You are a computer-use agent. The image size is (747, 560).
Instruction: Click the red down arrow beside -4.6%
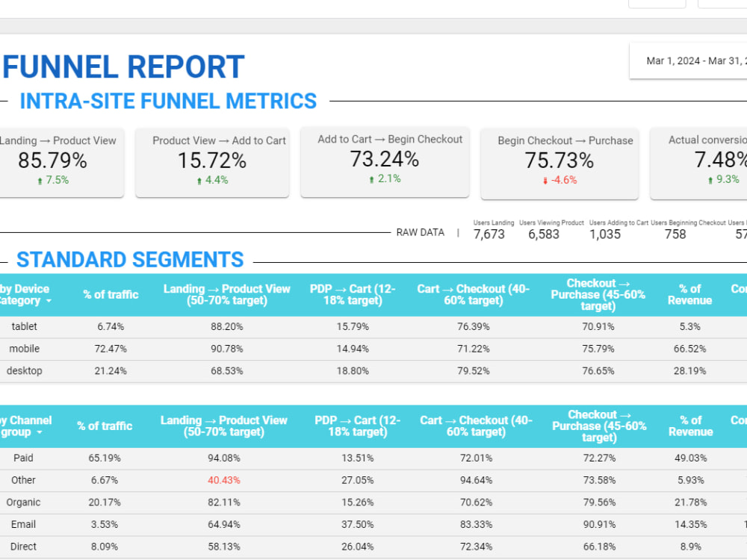pyautogui.click(x=545, y=181)
